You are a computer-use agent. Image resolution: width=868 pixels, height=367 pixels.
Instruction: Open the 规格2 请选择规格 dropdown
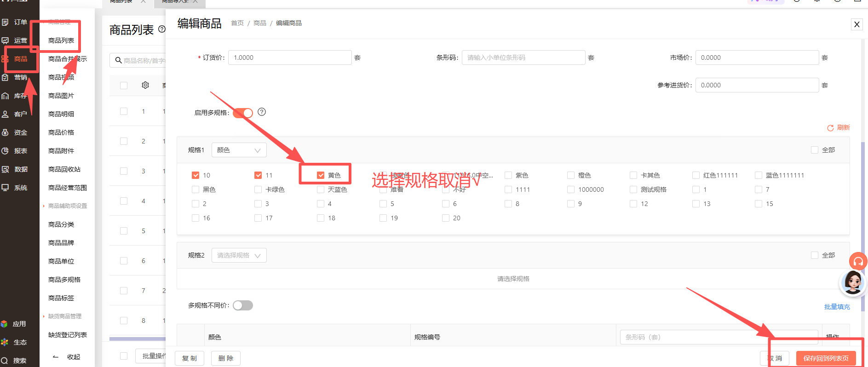(239, 255)
